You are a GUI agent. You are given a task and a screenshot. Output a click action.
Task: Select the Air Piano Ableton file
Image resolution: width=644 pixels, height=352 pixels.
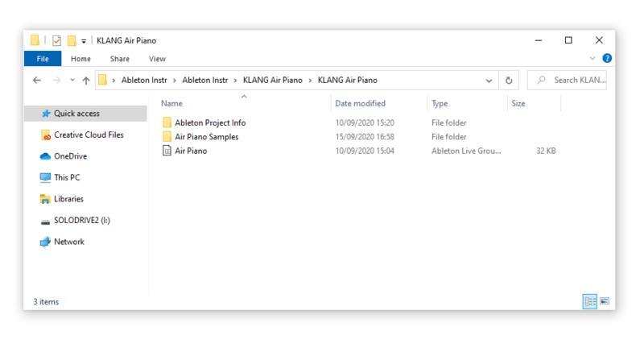point(191,151)
